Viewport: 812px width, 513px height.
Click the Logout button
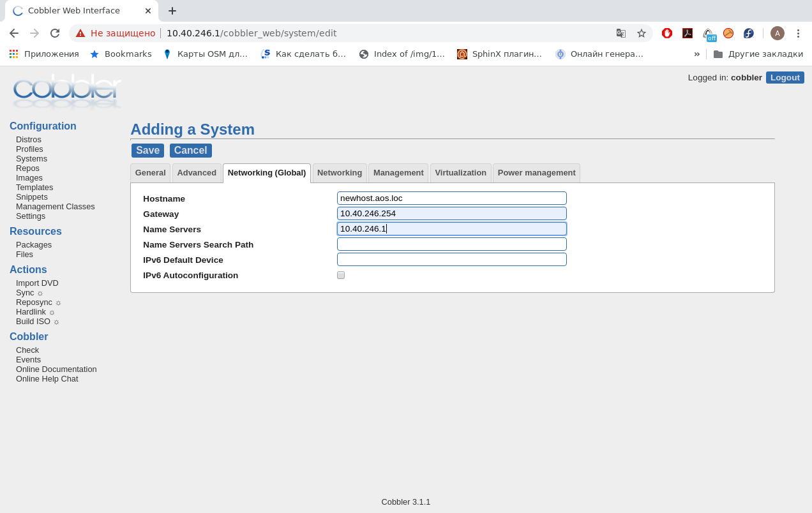click(x=785, y=77)
